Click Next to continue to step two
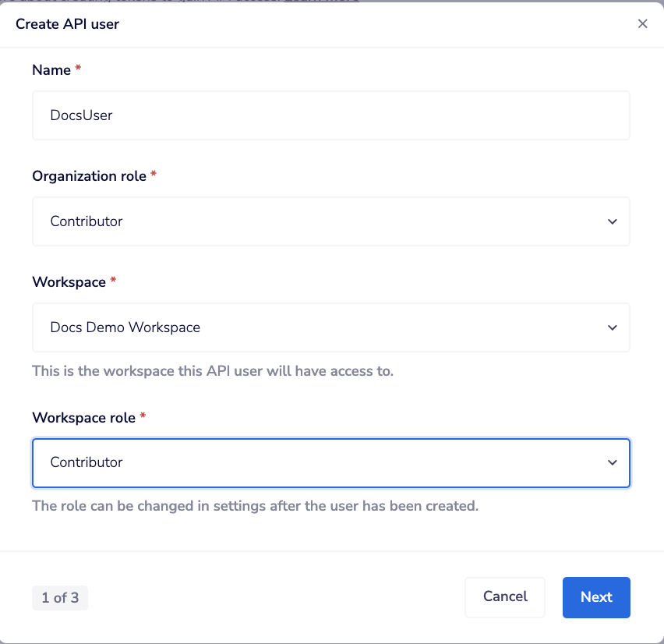This screenshot has width=664, height=644. point(595,596)
